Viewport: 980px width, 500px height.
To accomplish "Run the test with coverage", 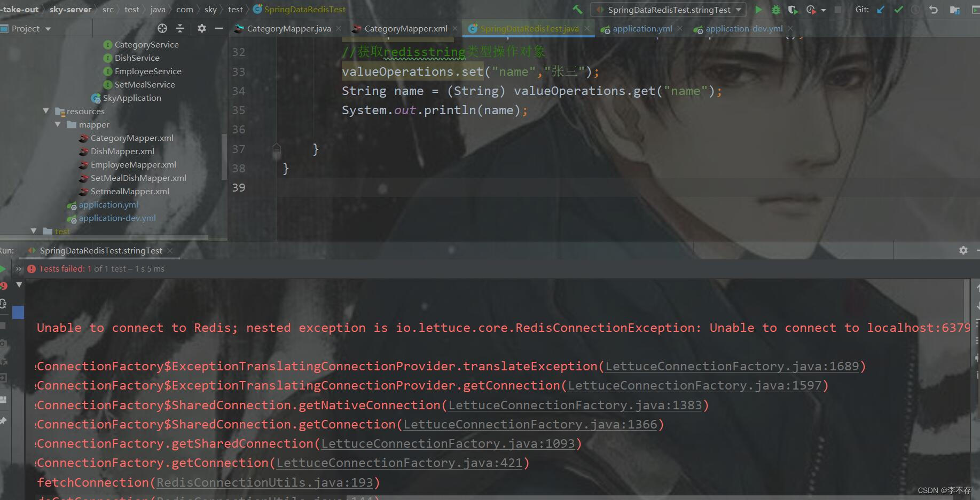I will click(793, 10).
